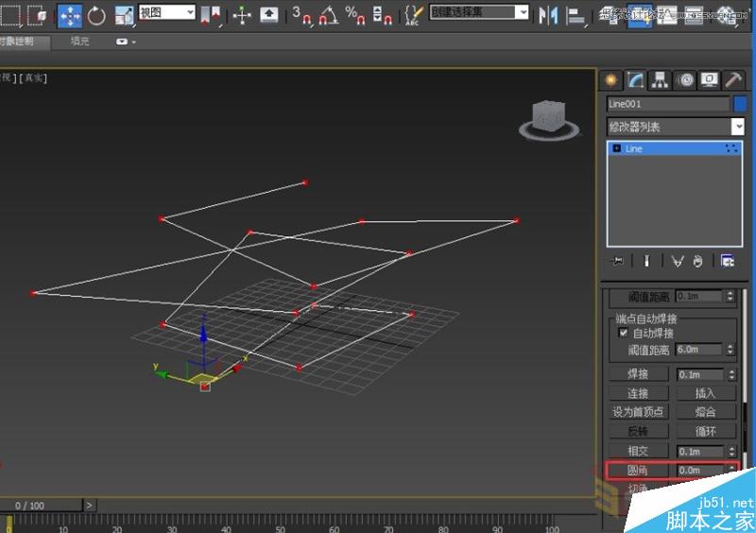Viewport: 756px width, 533px height.
Task: Switch to the 填充 ribbon tab
Action: point(81,42)
